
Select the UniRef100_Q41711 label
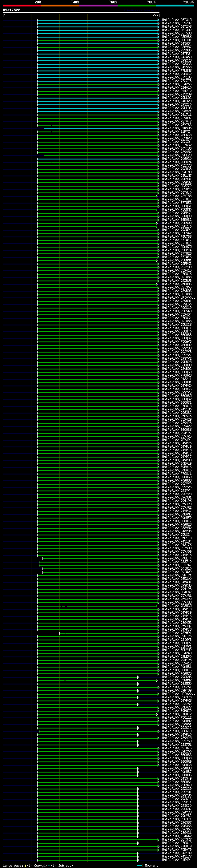coord(177,115)
